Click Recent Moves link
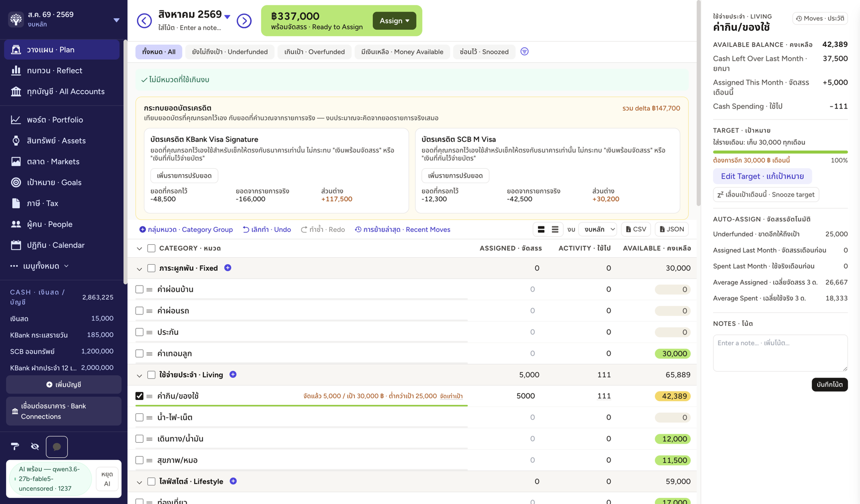This screenshot has width=860, height=504. point(403,229)
